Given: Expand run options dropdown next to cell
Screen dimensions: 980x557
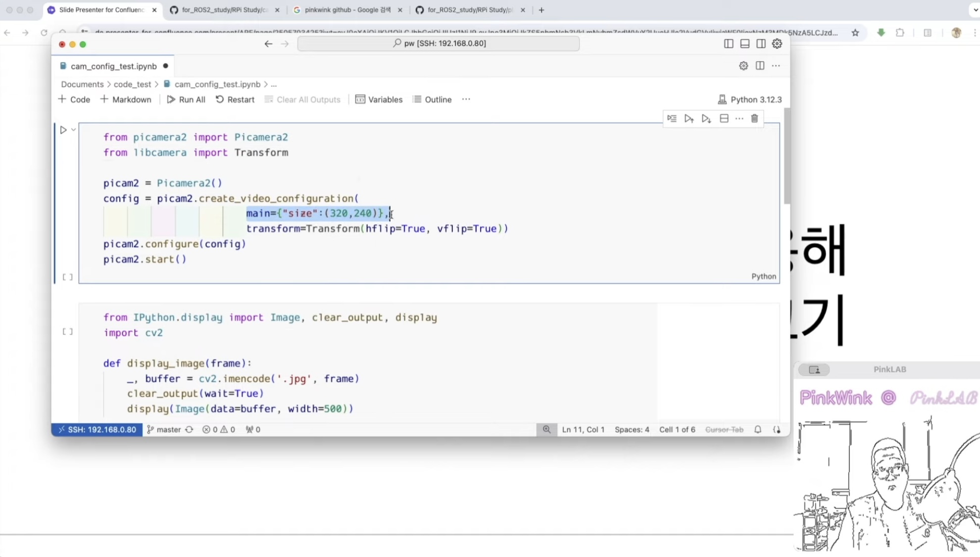Looking at the screenshot, I should tap(73, 130).
